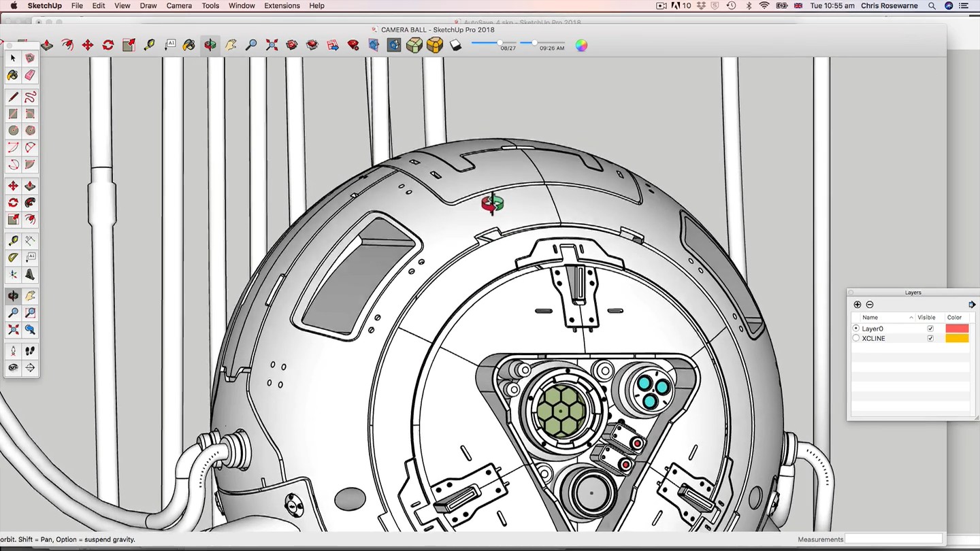980x551 pixels.
Task: Click the Axes tool icon
Action: (x=13, y=275)
